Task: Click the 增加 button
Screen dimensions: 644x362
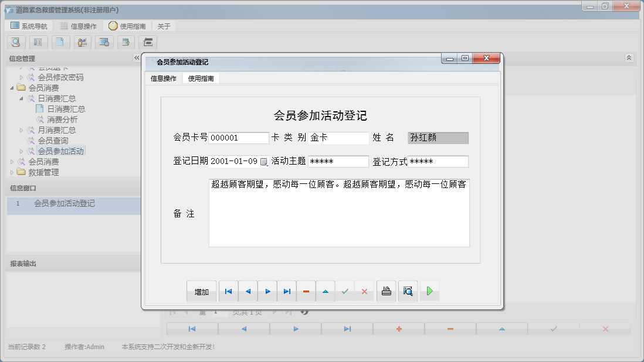Action: pos(200,291)
